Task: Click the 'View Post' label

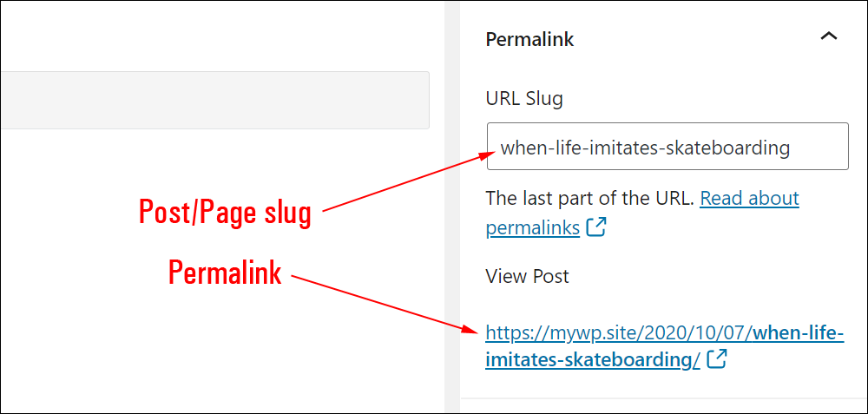Action: coord(527,276)
